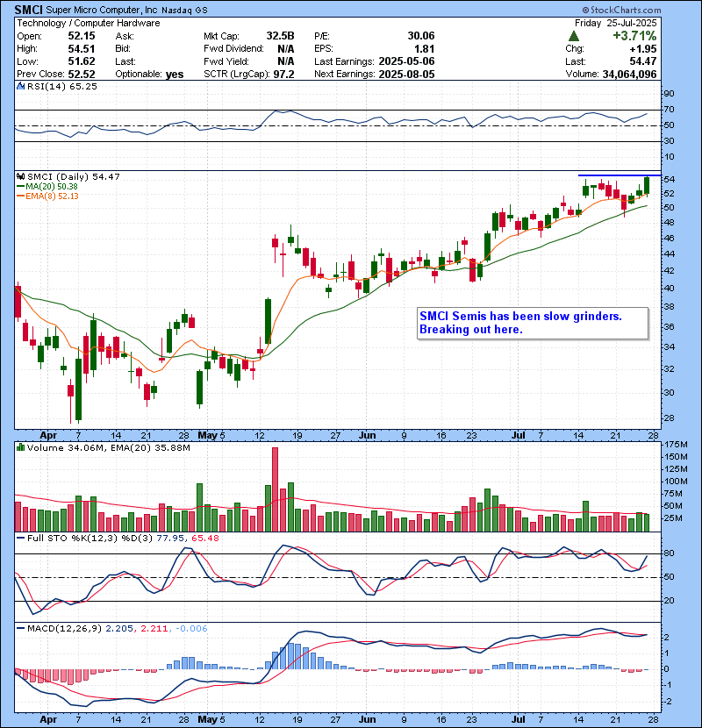Click the MACD signal value 2.211

(x=154, y=629)
